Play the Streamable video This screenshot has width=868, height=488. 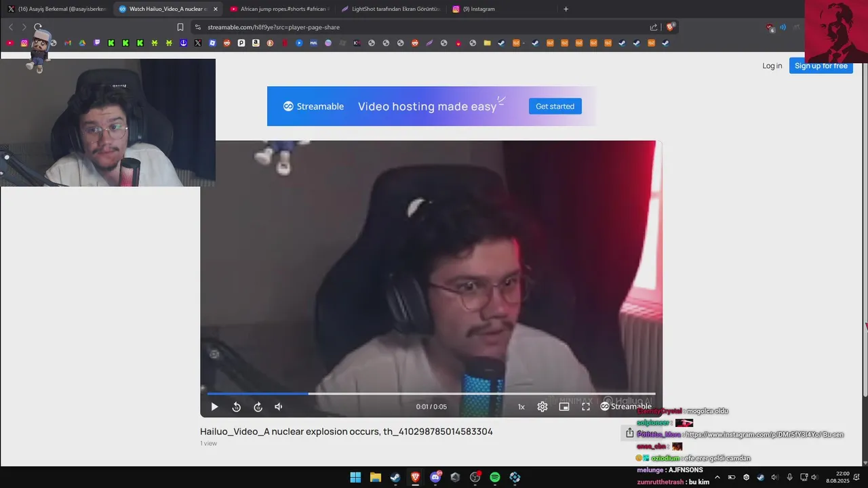click(214, 407)
